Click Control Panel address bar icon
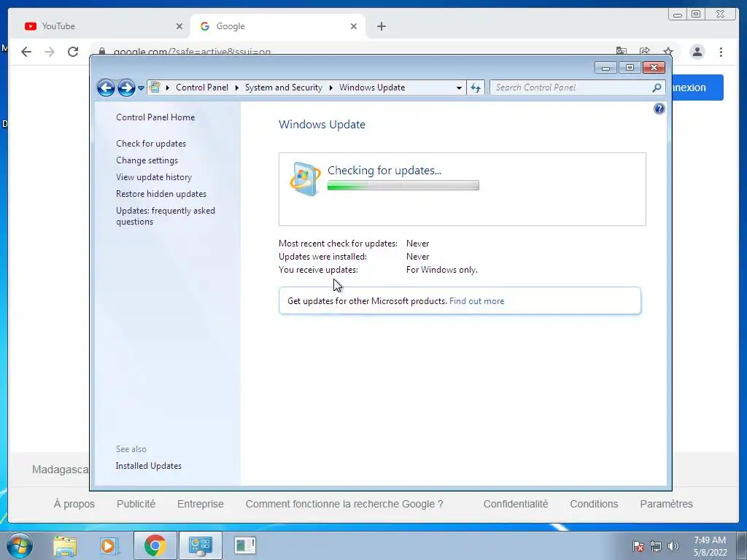Viewport: 747px width, 560px height. click(x=155, y=87)
